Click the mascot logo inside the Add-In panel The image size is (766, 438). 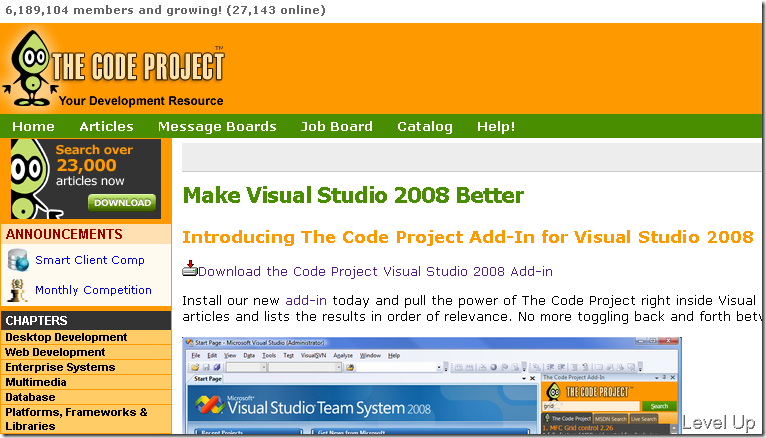pyautogui.click(x=553, y=391)
